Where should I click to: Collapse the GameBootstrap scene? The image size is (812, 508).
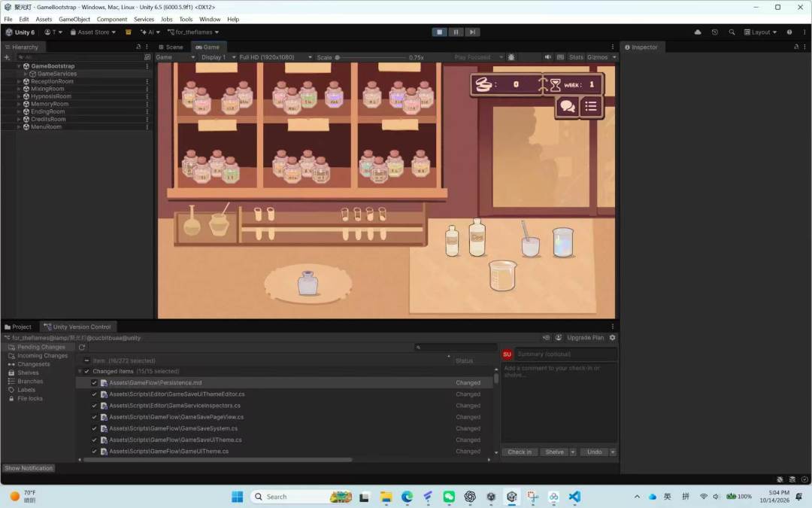click(x=19, y=66)
